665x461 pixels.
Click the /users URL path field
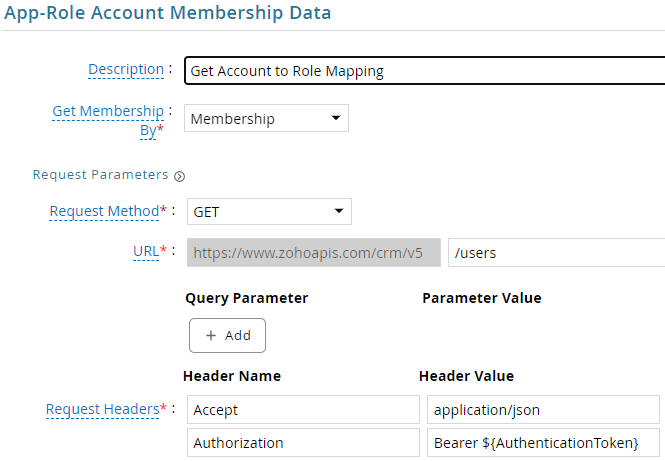tap(556, 253)
